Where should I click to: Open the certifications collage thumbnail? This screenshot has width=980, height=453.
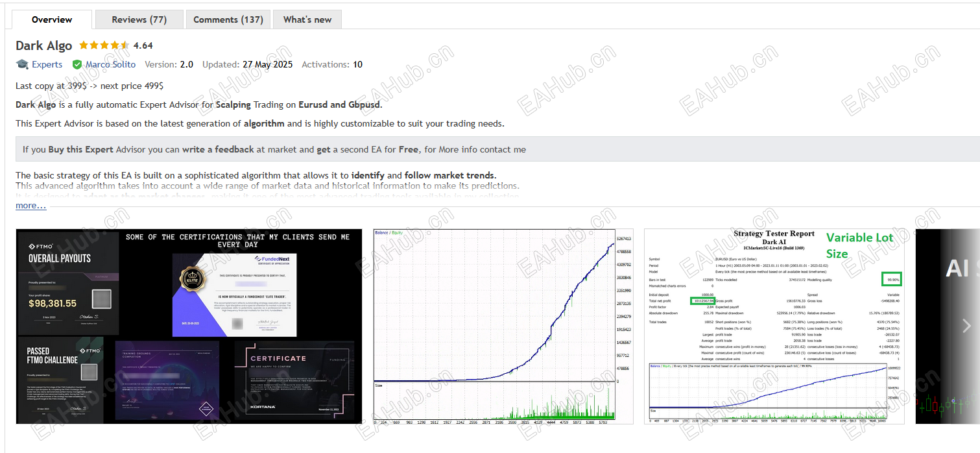[189, 326]
